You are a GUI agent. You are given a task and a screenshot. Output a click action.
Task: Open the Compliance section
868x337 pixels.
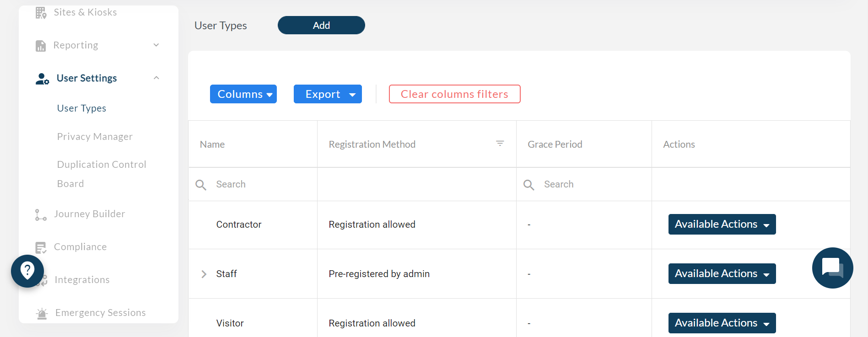point(81,247)
